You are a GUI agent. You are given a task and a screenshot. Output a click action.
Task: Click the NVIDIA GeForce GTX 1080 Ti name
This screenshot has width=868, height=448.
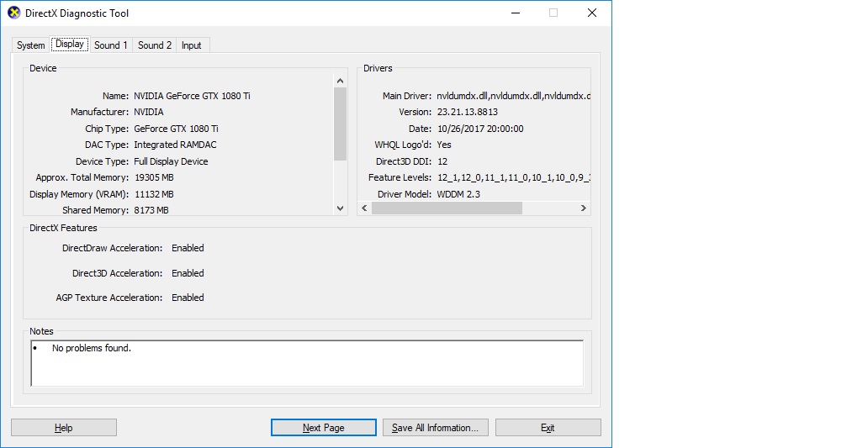click(x=192, y=96)
